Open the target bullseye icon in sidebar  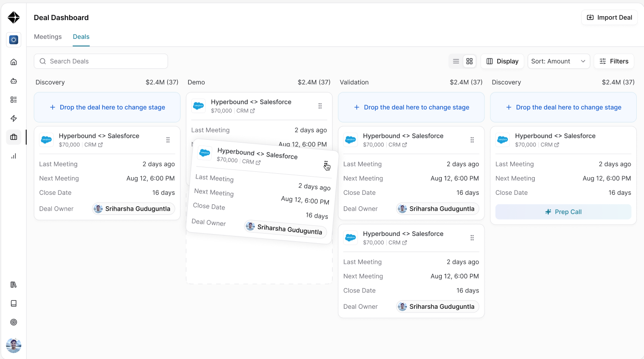[x=13, y=322]
